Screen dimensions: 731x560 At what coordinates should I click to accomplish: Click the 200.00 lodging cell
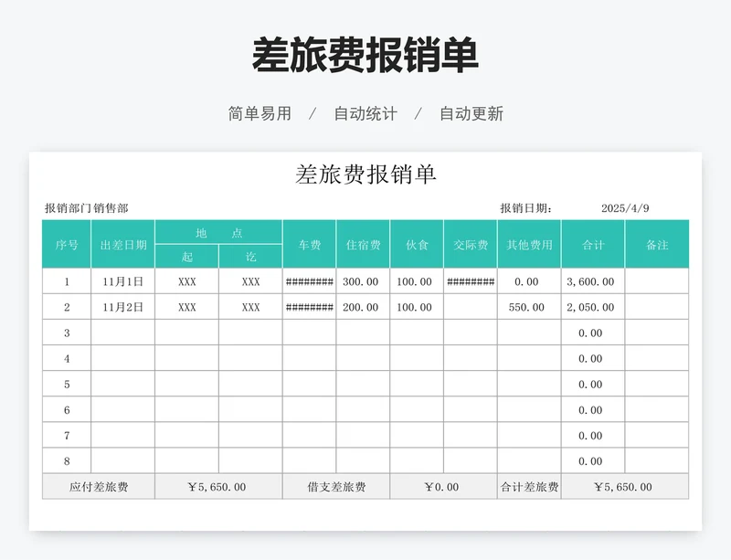click(x=363, y=307)
